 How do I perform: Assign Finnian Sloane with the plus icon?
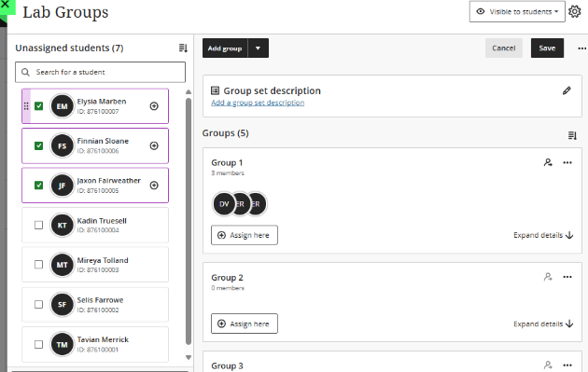pos(154,145)
